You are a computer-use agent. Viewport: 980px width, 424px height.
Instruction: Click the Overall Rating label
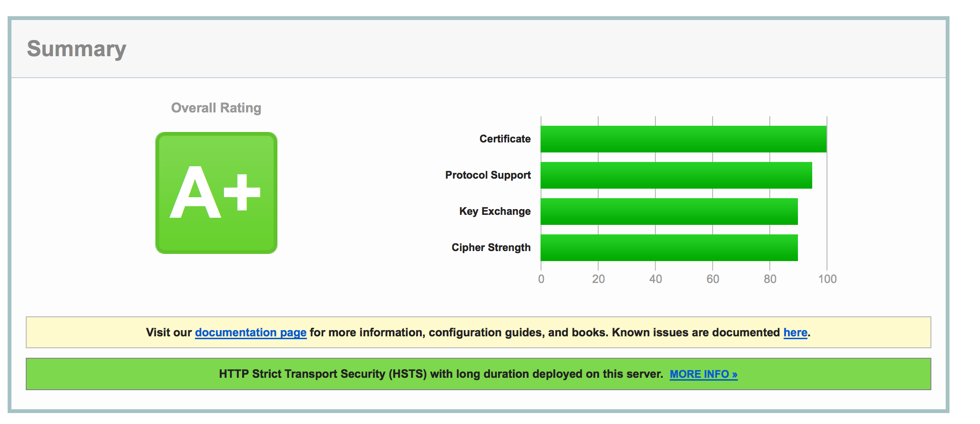(x=216, y=108)
